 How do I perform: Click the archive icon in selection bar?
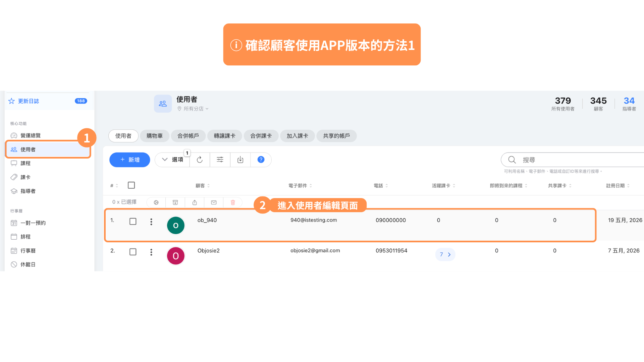point(175,202)
